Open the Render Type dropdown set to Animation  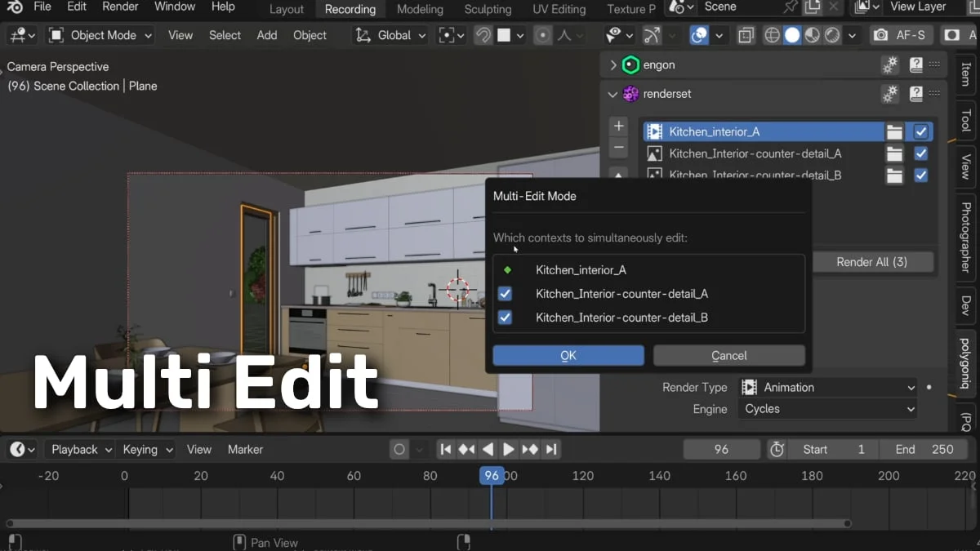(x=827, y=387)
